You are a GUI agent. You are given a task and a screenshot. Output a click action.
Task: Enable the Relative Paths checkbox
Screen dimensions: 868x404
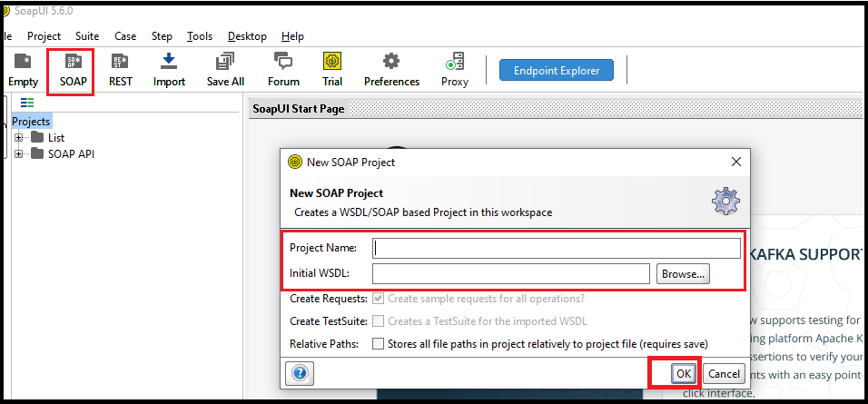tap(378, 344)
